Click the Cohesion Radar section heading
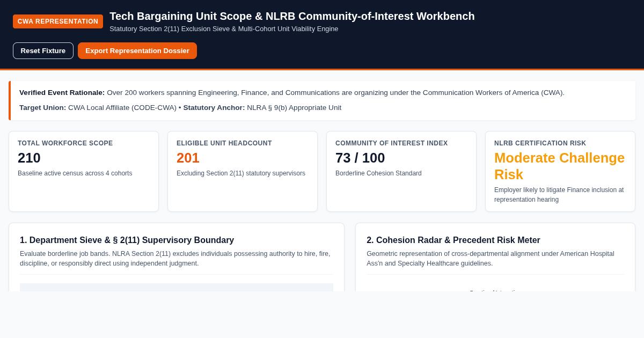644x338 pixels. point(453,240)
